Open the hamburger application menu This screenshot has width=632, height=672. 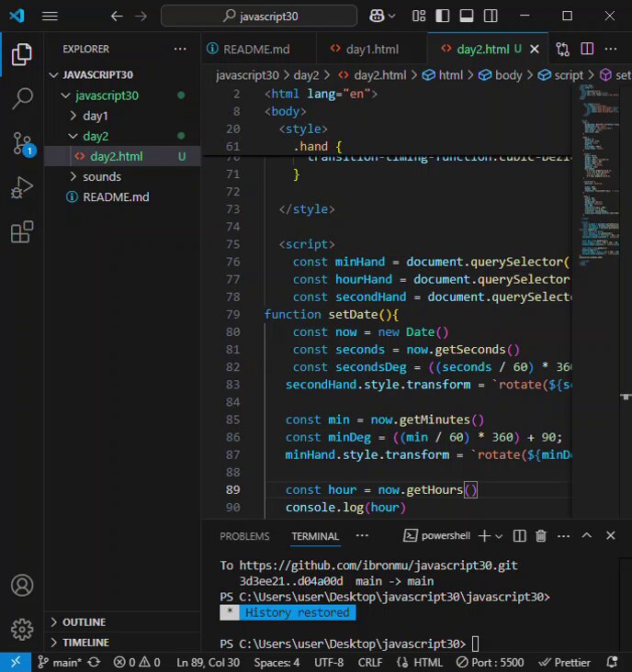click(50, 17)
